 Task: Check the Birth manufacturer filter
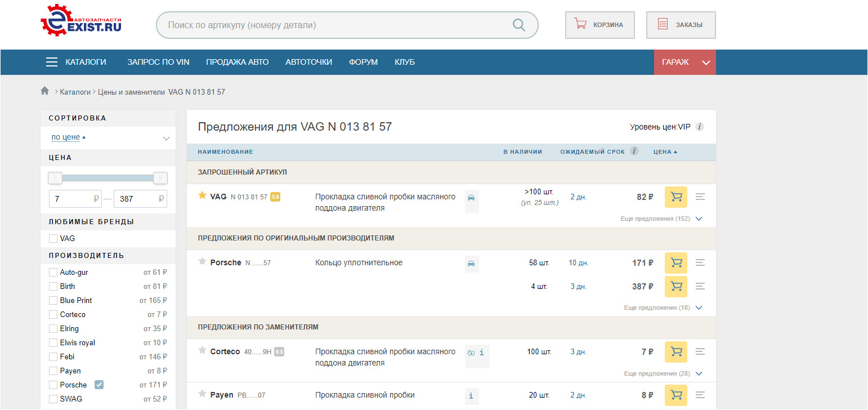[53, 286]
